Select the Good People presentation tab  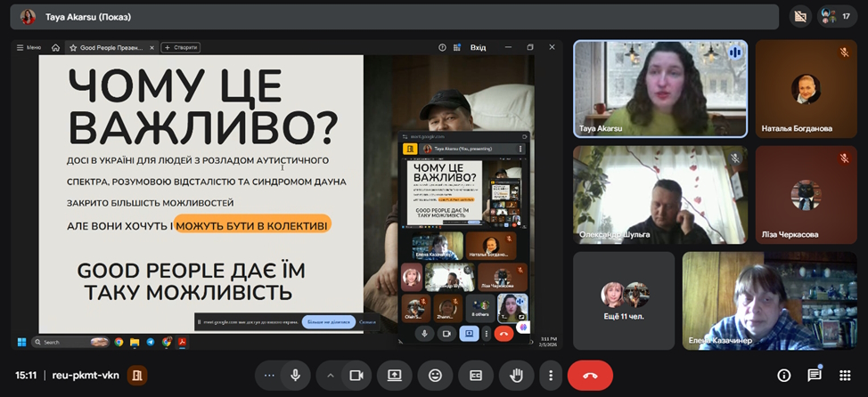click(105, 47)
